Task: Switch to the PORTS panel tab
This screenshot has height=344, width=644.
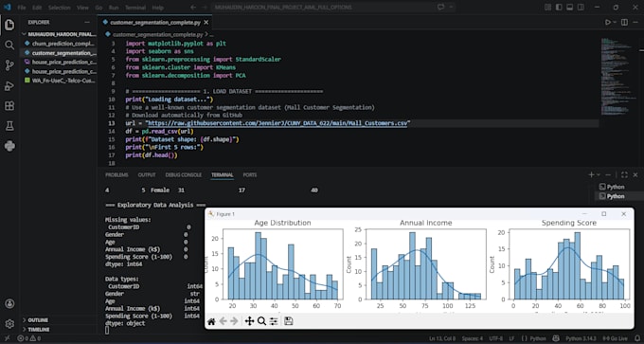Action: pyautogui.click(x=250, y=174)
